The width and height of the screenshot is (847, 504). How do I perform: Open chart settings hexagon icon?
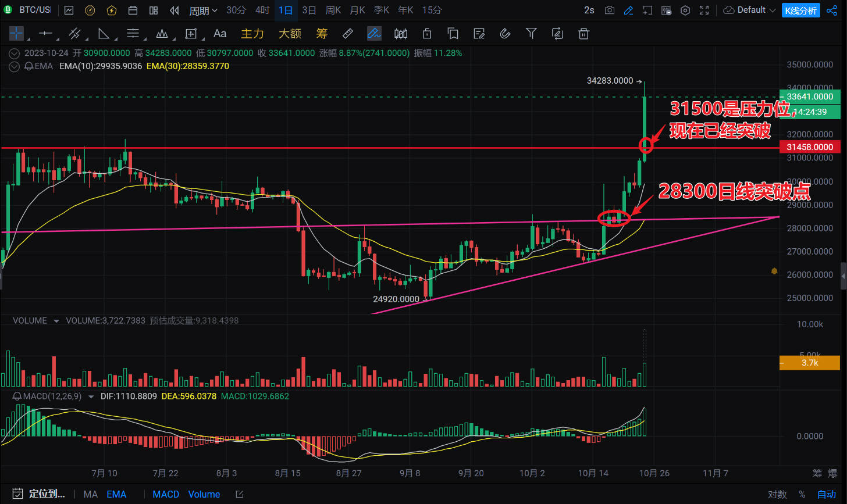pyautogui.click(x=685, y=10)
